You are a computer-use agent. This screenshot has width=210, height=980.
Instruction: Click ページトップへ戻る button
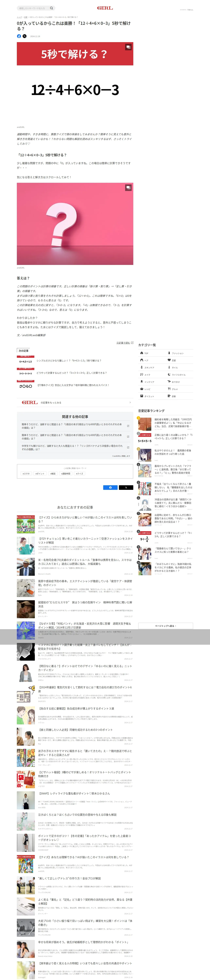[165, 626]
